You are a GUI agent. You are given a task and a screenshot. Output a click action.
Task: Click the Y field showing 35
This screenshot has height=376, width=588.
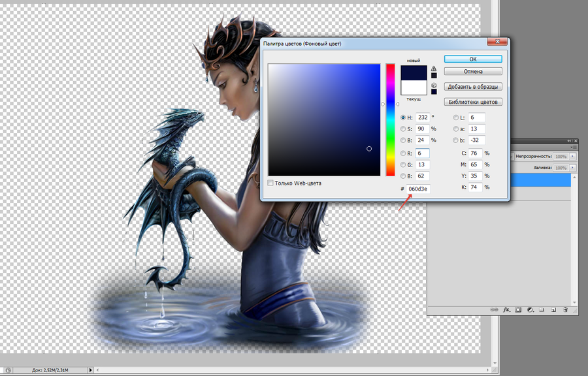[x=475, y=176]
